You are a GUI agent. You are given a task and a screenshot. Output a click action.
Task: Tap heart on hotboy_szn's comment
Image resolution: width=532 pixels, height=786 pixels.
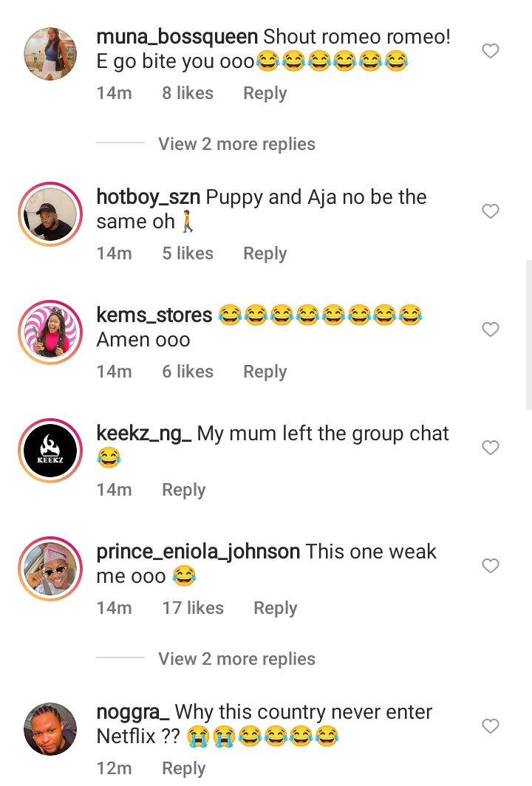[x=491, y=211]
